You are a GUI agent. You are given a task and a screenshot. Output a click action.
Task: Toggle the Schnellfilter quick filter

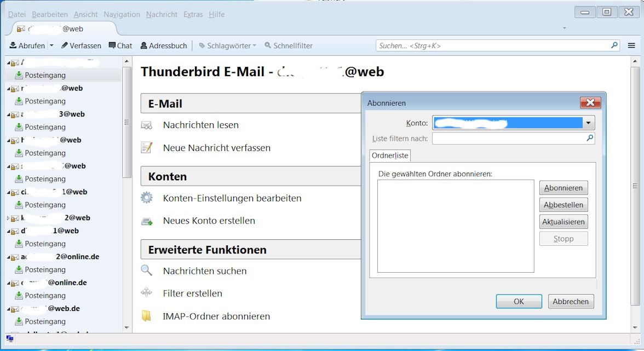pos(288,45)
